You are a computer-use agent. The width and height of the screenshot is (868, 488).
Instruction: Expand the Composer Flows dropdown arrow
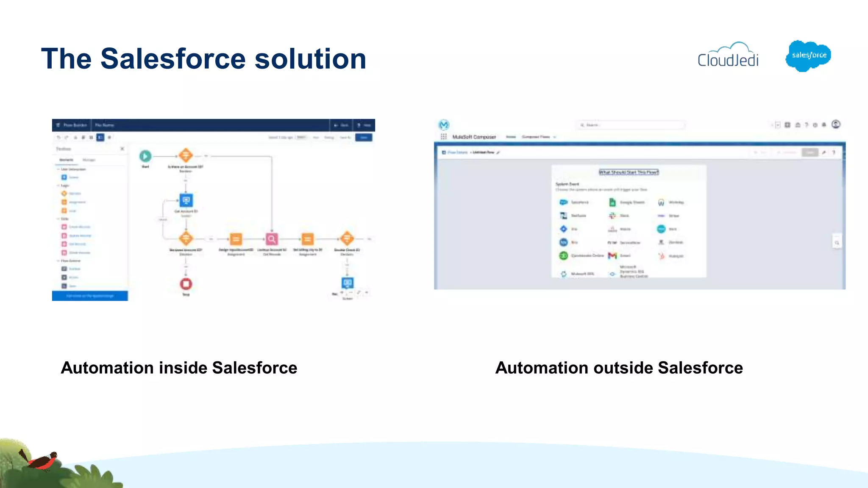pyautogui.click(x=554, y=137)
